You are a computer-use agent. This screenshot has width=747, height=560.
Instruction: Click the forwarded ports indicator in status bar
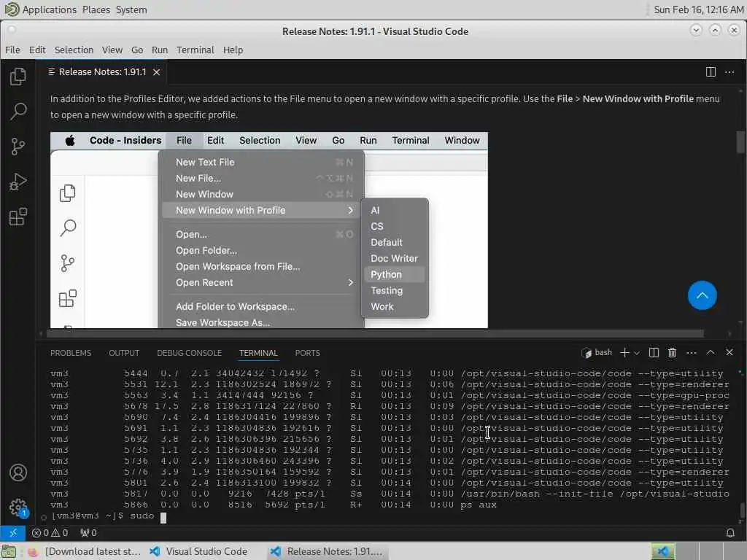click(88, 532)
